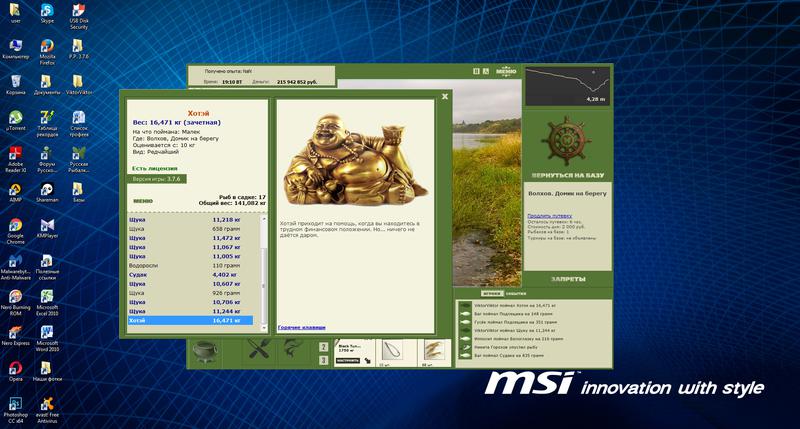Open the cooking cauldron icon
The image size is (800, 429).
pyautogui.click(x=205, y=352)
